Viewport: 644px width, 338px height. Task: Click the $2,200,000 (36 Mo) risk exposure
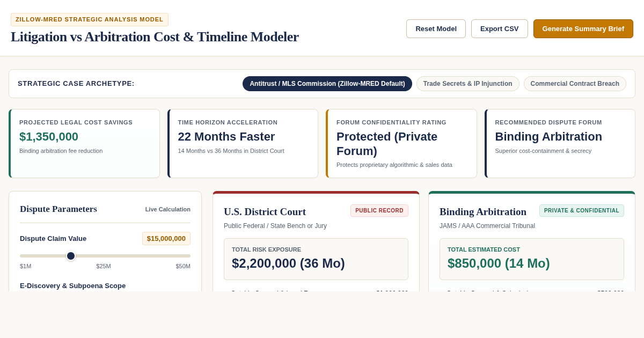(288, 263)
